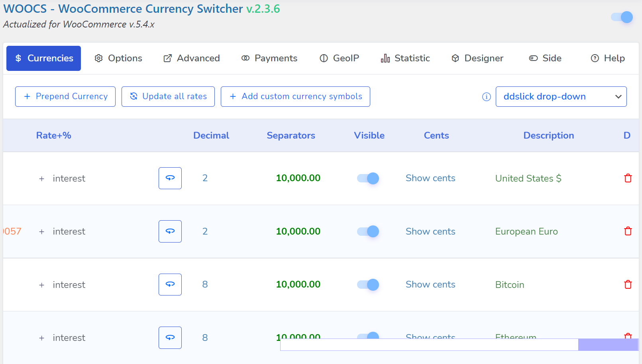Viewport: 642px width, 364px height.
Task: Click the Prepend Currency button
Action: (65, 96)
